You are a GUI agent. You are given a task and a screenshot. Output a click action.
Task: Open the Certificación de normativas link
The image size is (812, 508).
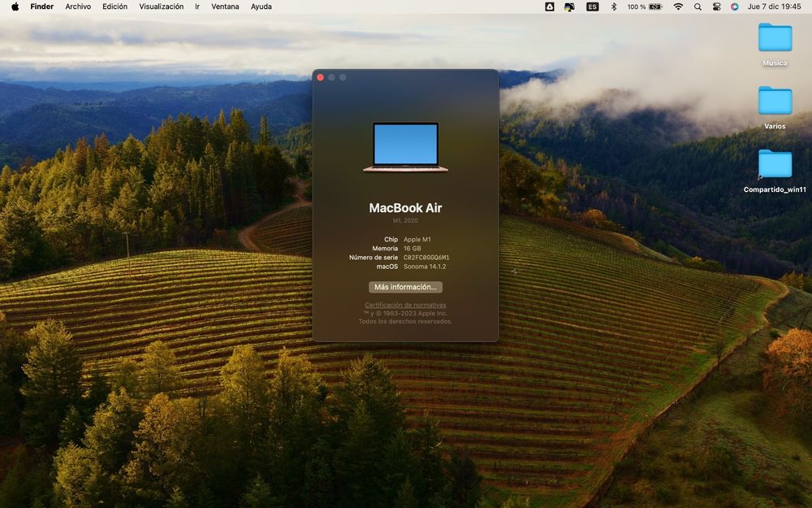[x=405, y=306]
